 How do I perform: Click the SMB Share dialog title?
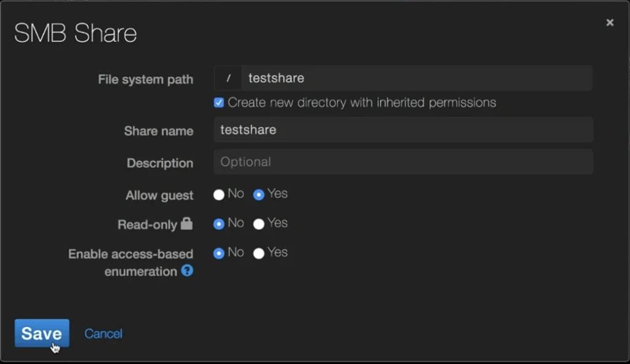tap(76, 33)
